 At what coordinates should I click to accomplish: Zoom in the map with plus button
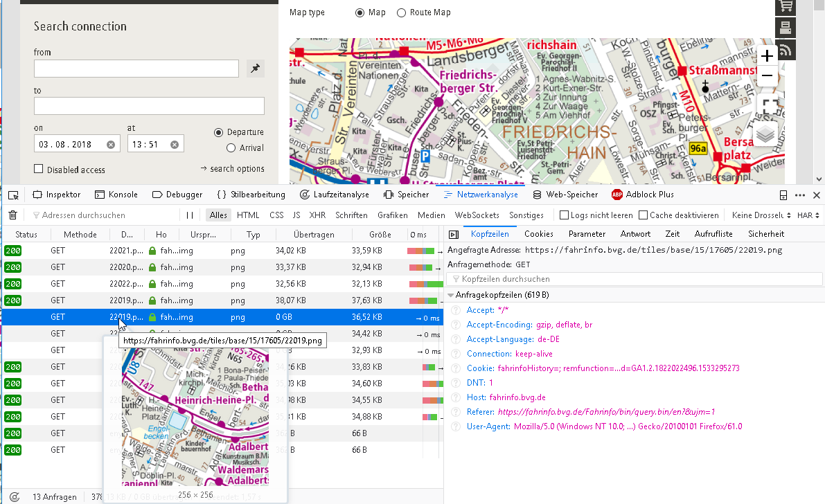pyautogui.click(x=767, y=55)
